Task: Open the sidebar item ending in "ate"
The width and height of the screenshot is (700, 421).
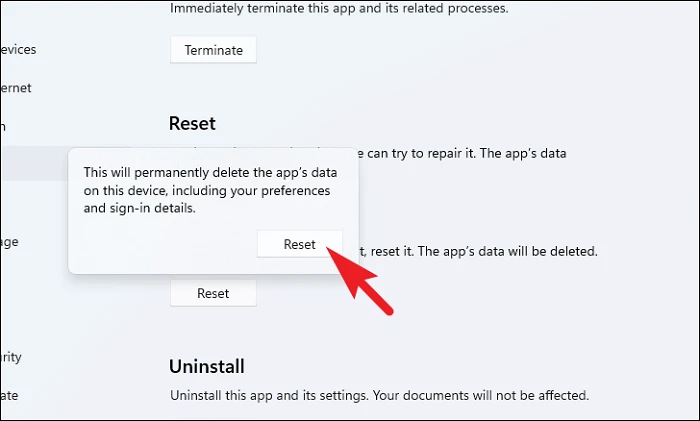Action: (x=9, y=396)
